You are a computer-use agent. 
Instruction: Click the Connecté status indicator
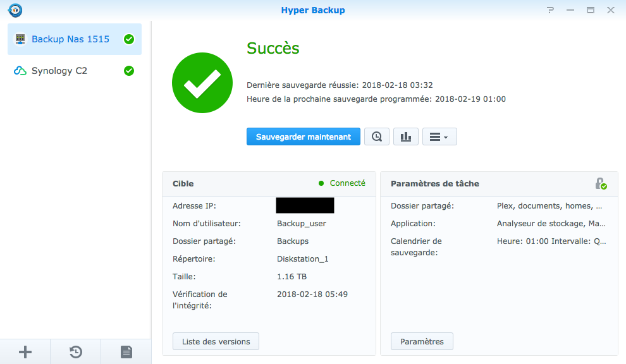tap(341, 183)
